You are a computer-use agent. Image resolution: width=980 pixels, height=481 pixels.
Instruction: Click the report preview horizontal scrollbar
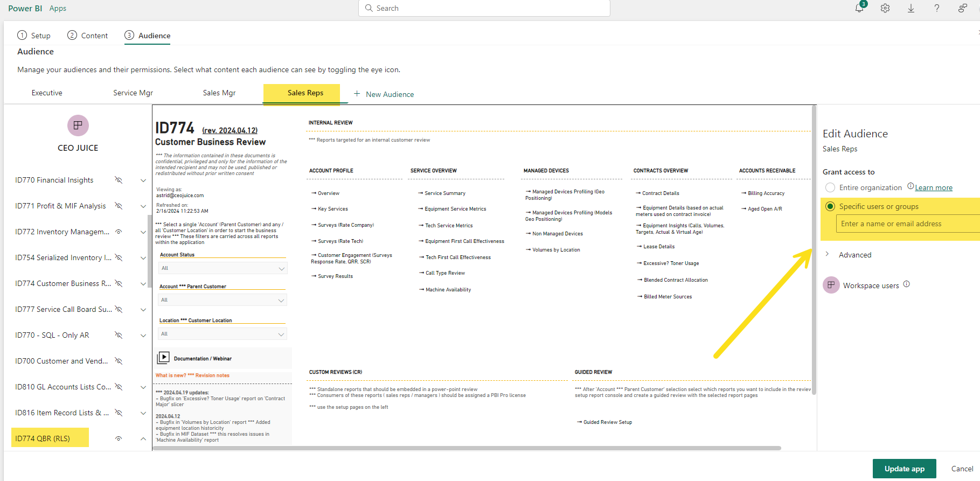(x=468, y=448)
